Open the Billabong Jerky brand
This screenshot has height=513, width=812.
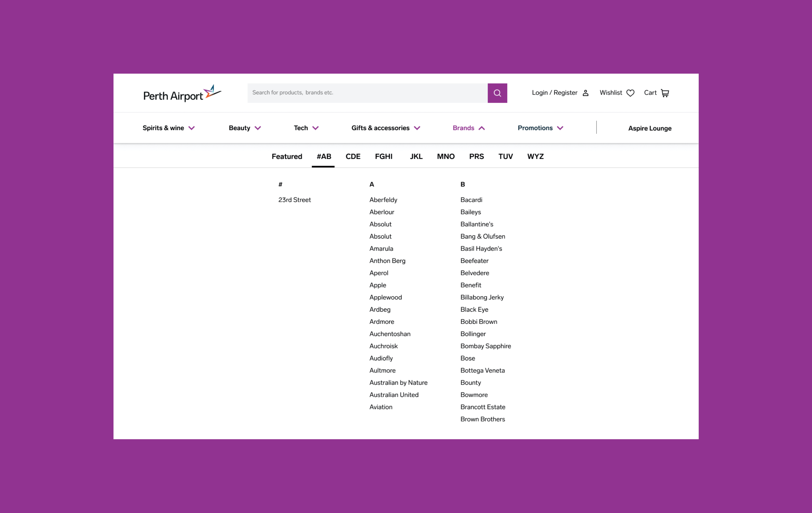pos(482,297)
